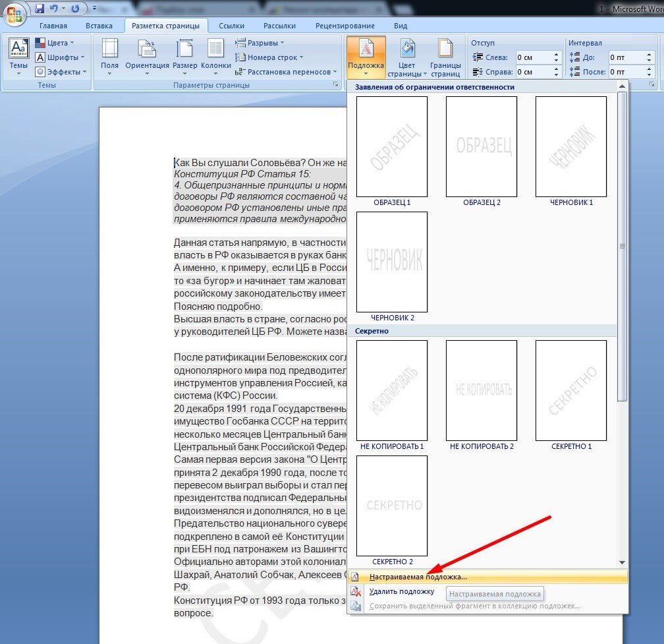Open Размер page size menu
The width and height of the screenshot is (664, 644).
click(184, 57)
